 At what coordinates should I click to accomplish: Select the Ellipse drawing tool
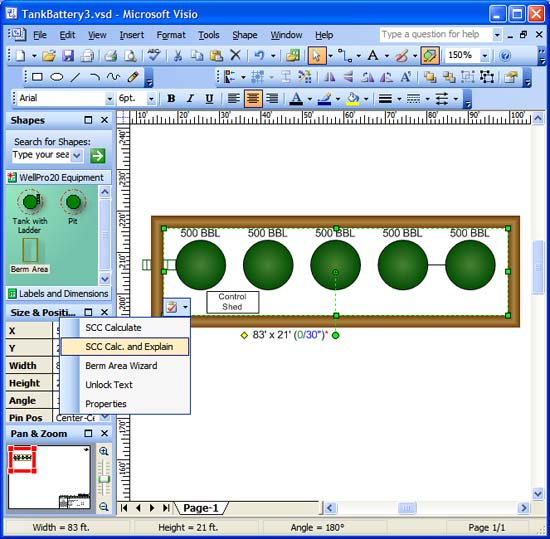tap(56, 77)
